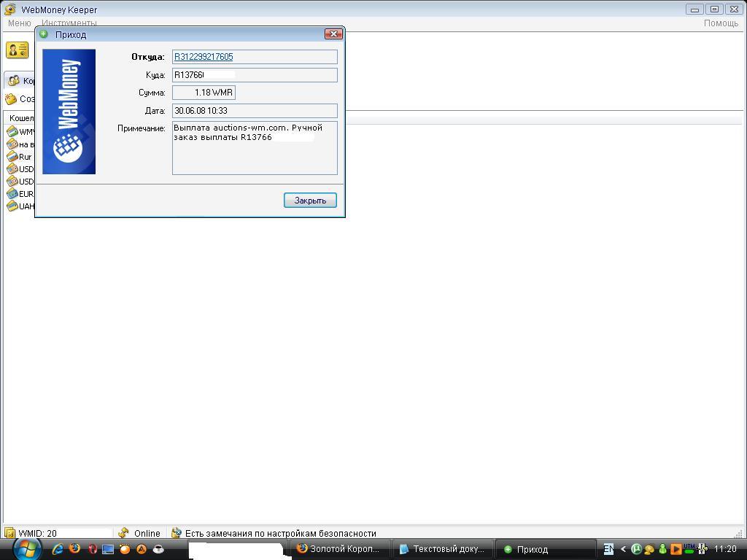Image resolution: width=747 pixels, height=560 pixels.
Task: Select the WMY wallet icon
Action: [12, 132]
